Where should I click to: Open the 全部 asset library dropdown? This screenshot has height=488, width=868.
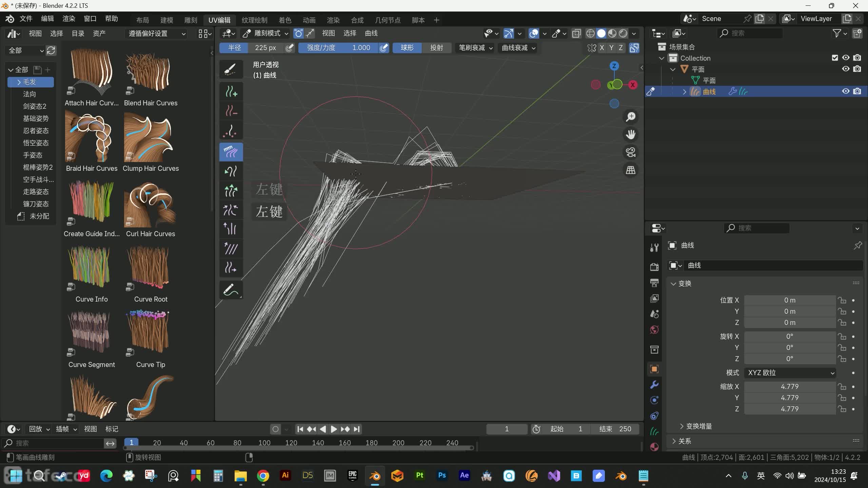[x=25, y=50]
